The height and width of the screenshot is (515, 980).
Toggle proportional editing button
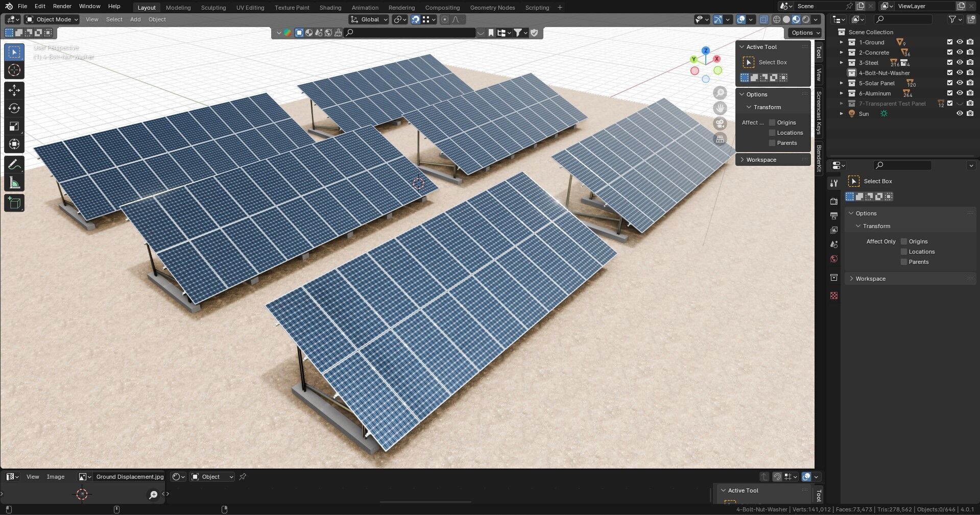[x=444, y=19]
